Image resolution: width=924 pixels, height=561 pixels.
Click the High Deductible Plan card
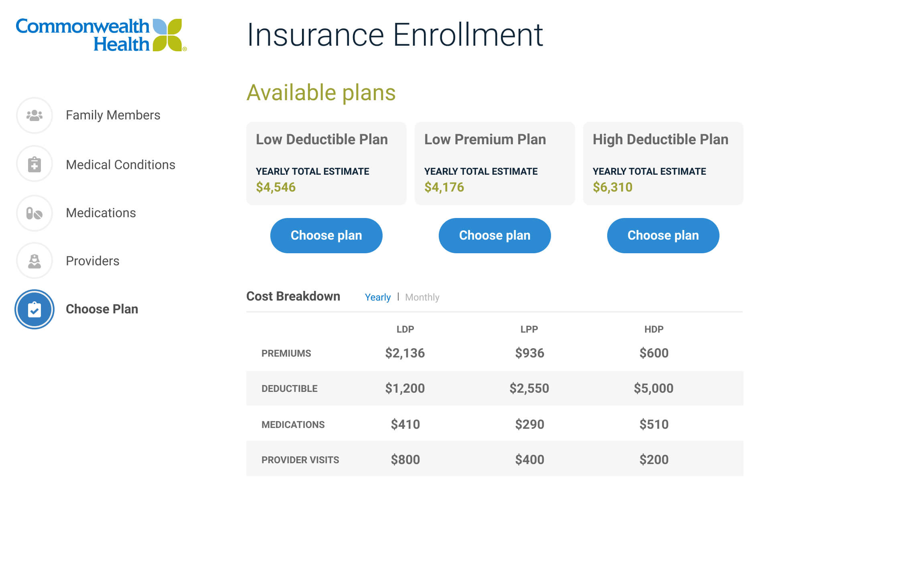pyautogui.click(x=663, y=163)
